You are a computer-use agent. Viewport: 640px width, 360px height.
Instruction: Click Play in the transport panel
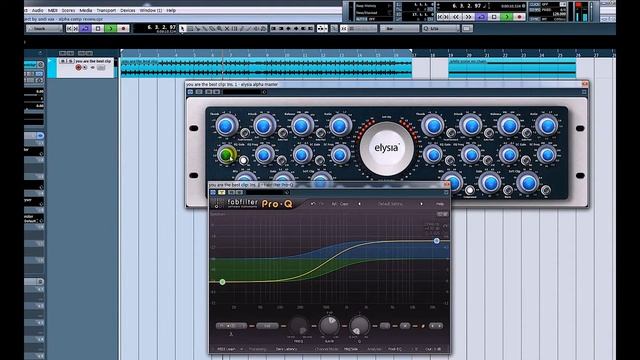pos(507,17)
